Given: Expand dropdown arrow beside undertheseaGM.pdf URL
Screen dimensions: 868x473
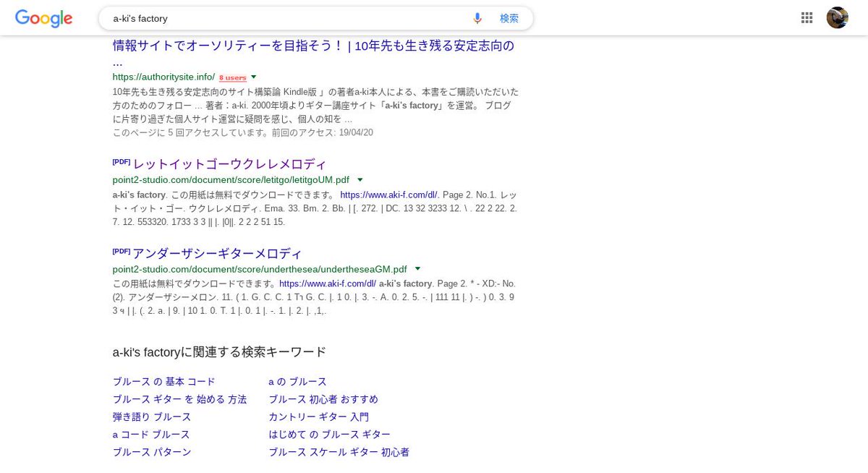Looking at the screenshot, I should pos(417,269).
